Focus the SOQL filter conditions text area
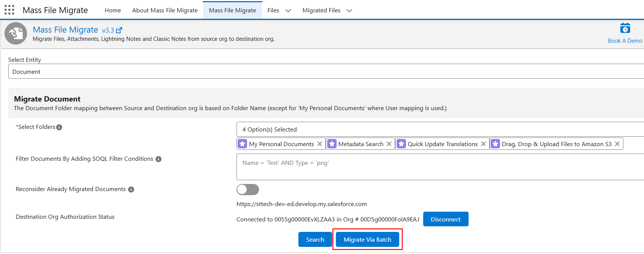 click(x=440, y=167)
